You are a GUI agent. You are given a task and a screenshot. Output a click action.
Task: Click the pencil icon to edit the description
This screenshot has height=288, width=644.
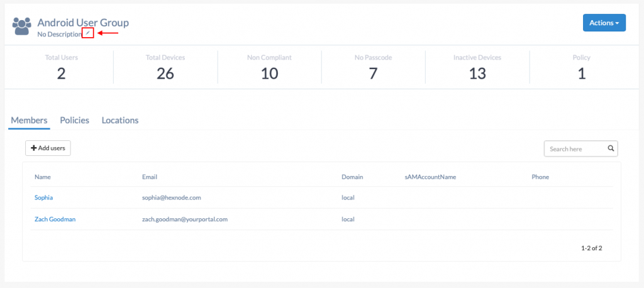(x=87, y=33)
